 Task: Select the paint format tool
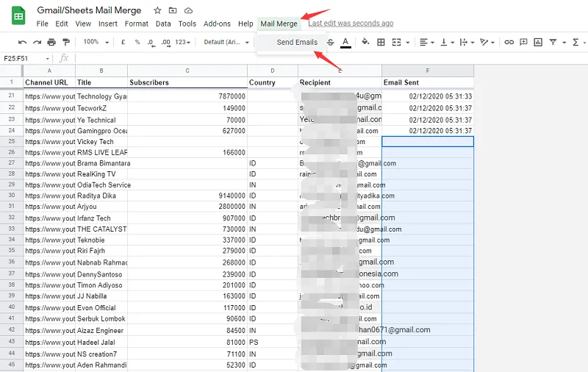point(66,42)
